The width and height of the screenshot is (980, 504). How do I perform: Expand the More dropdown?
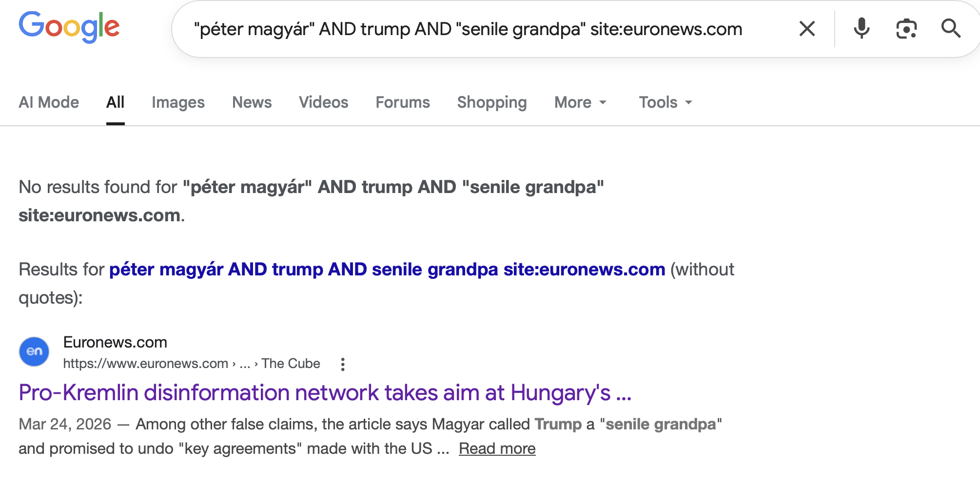[x=580, y=102]
